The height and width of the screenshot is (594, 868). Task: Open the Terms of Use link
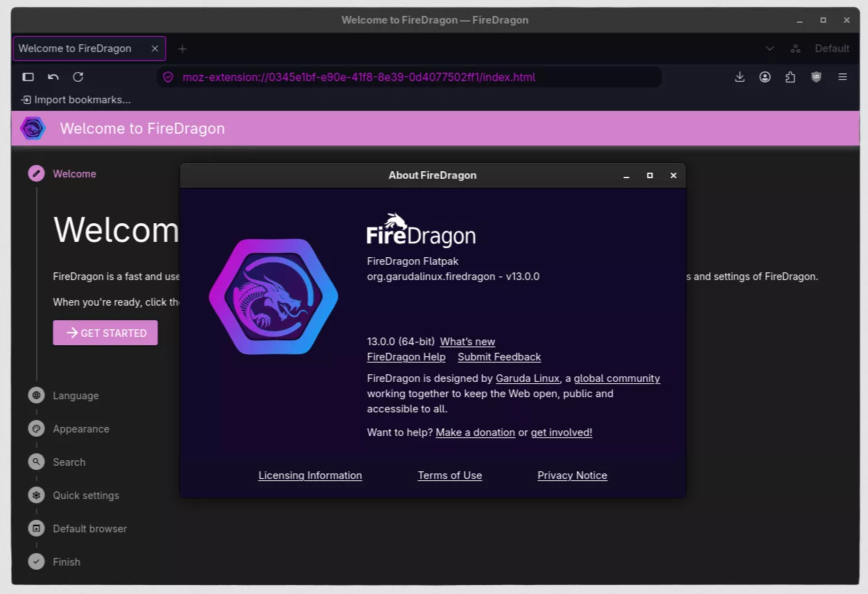pyautogui.click(x=450, y=475)
